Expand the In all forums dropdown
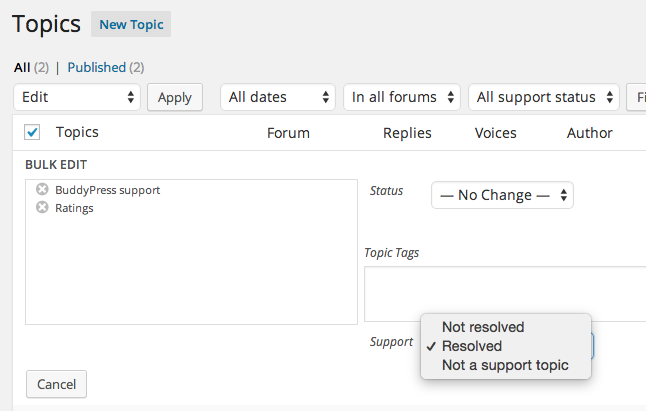This screenshot has height=411, width=646. [402, 97]
